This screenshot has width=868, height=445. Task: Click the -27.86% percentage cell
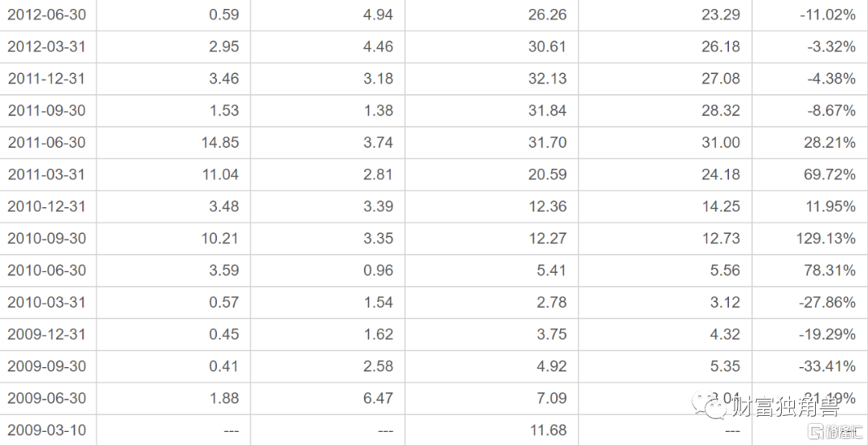tap(810, 302)
